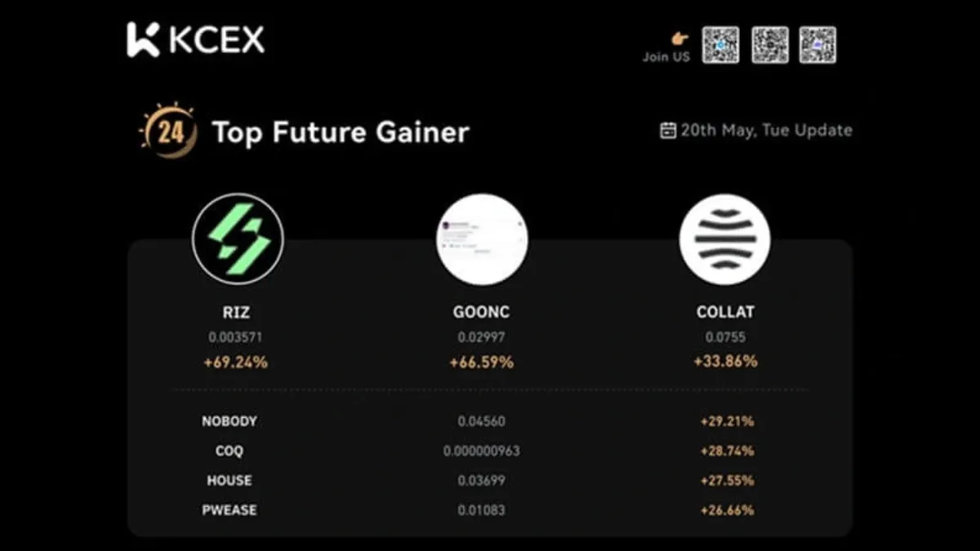
Task: Select the first QR code
Action: click(x=720, y=45)
